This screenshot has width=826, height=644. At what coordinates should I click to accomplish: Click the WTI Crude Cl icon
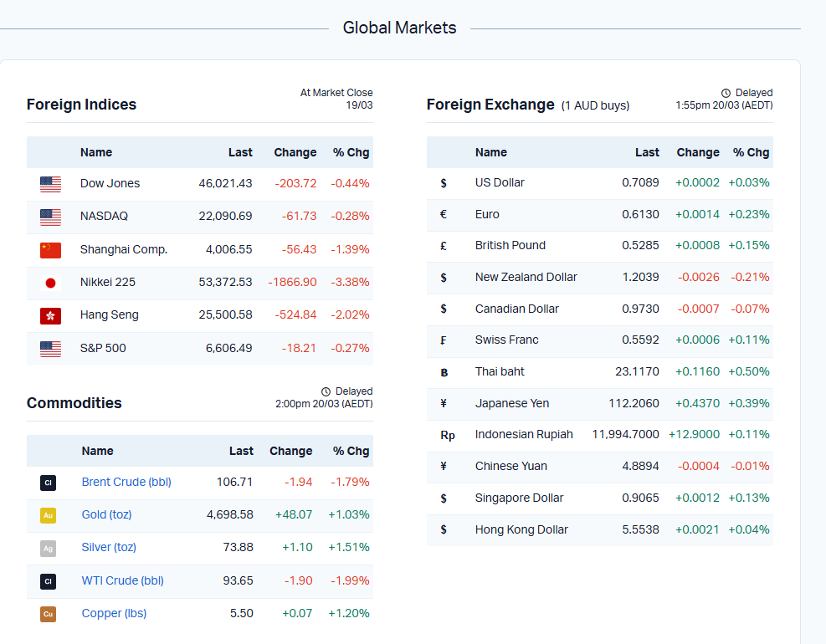[x=48, y=580]
